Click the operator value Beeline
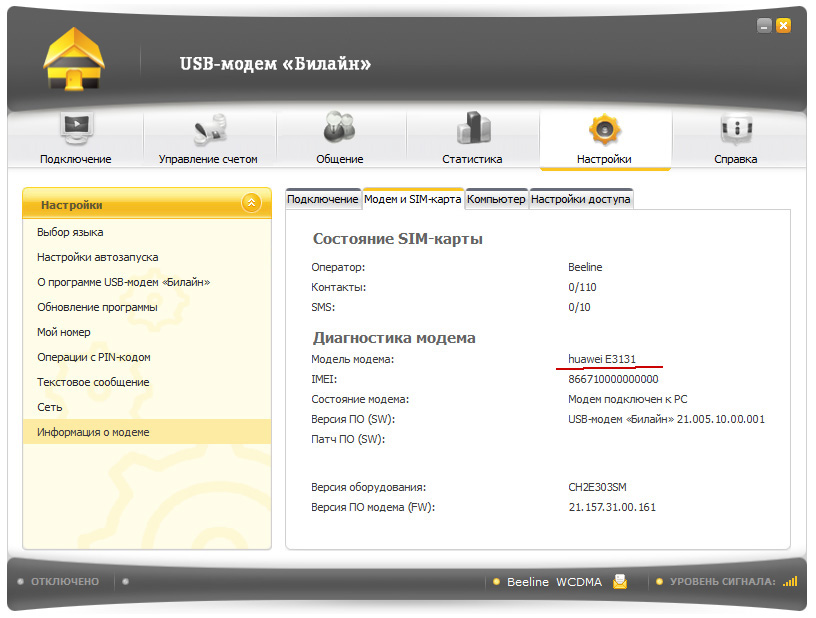 [585, 267]
